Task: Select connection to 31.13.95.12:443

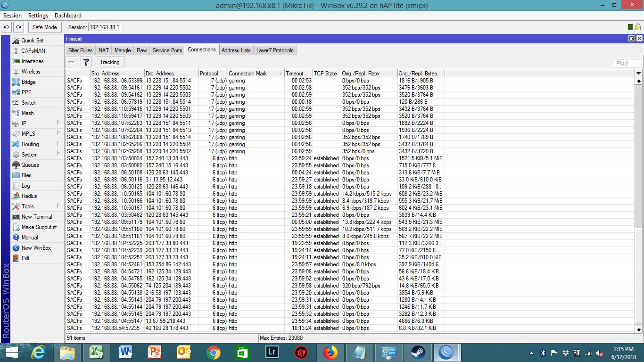Action: pyautogui.click(x=350, y=180)
